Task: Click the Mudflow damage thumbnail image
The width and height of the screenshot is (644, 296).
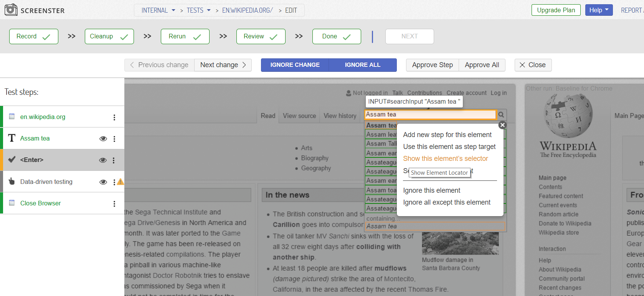Action: pos(460,243)
